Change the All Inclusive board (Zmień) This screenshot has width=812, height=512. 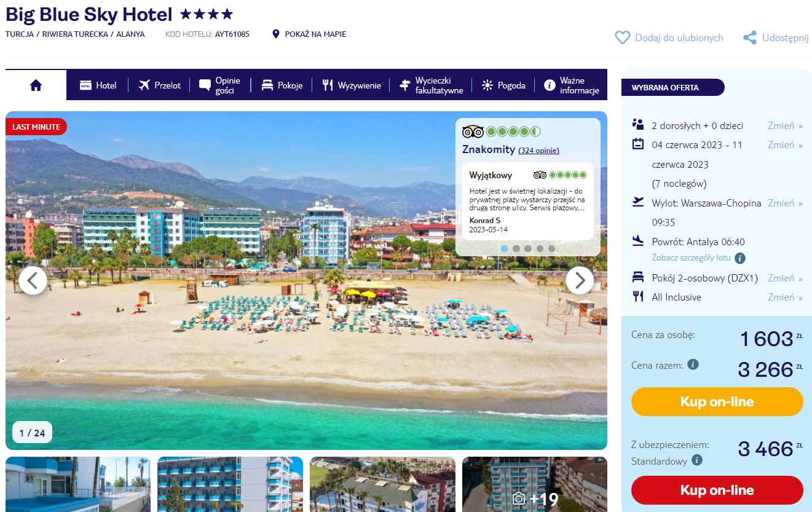tap(785, 297)
